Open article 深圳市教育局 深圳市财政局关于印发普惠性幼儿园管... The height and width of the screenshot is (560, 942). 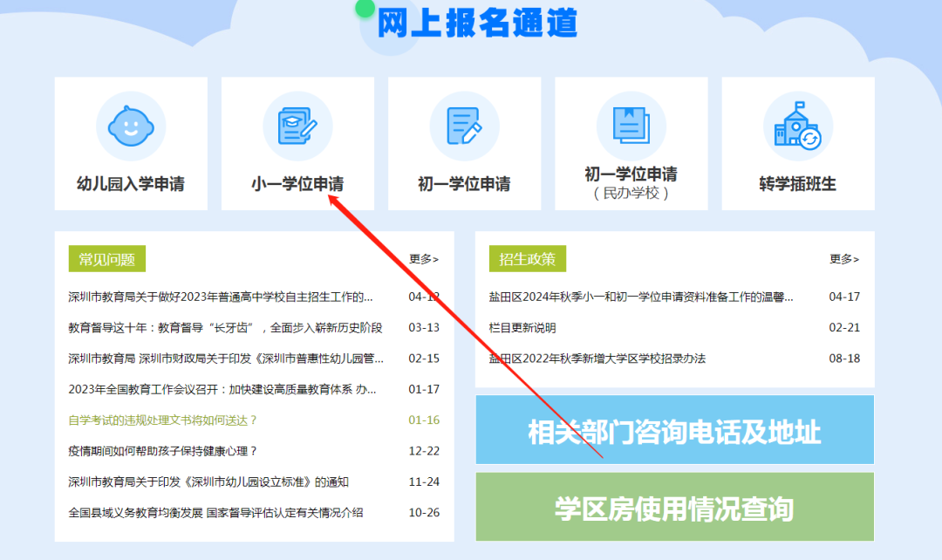coord(226,359)
